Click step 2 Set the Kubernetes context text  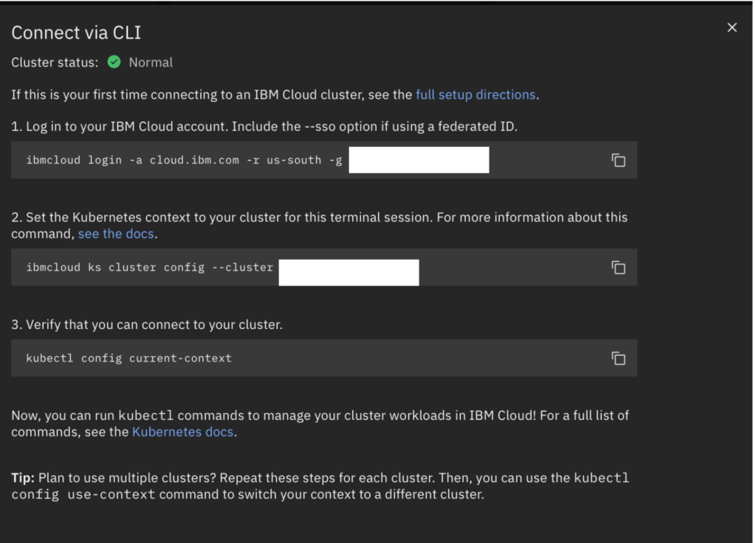coord(319,226)
